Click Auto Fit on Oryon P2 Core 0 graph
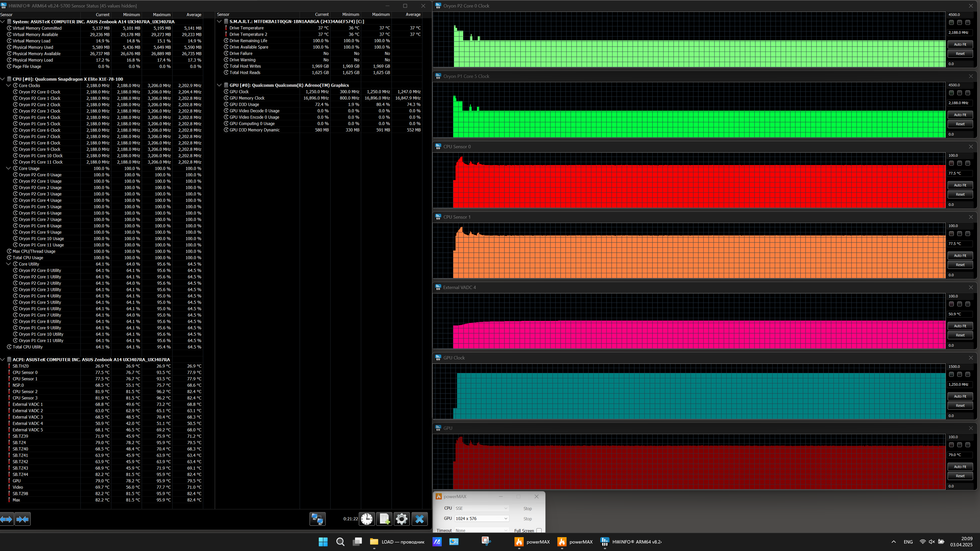 coord(960,44)
